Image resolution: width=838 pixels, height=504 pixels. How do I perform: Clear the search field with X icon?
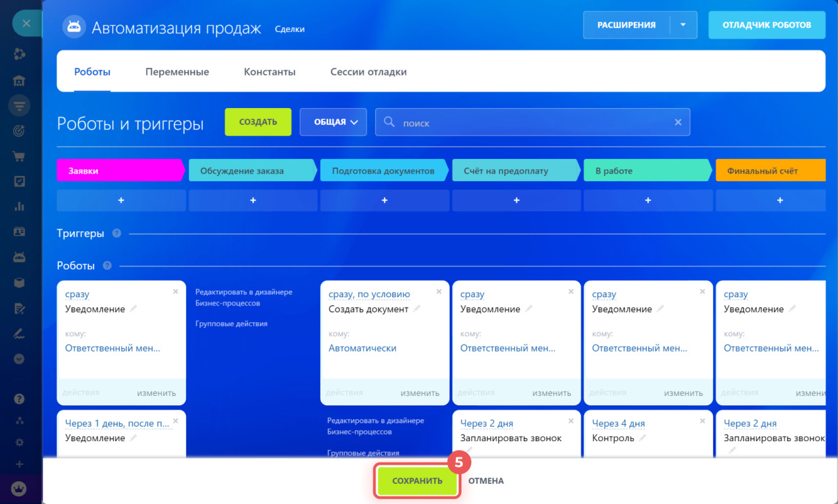[x=678, y=122]
